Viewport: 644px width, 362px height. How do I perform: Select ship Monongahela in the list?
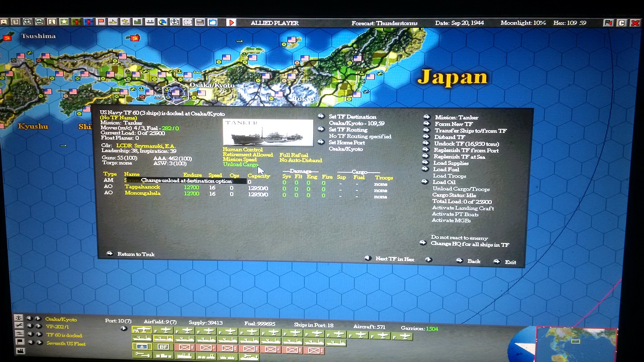[143, 193]
